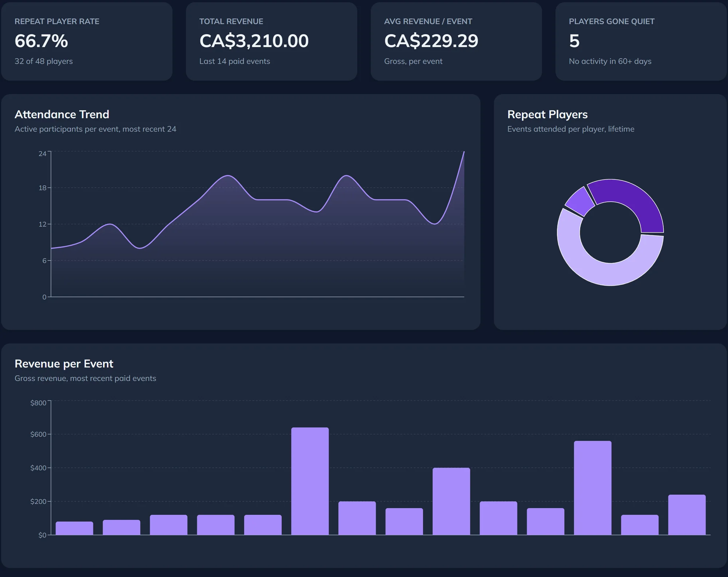Image resolution: width=728 pixels, height=577 pixels.
Task: Click the "Last 14 paid events" caption
Action: 235,61
